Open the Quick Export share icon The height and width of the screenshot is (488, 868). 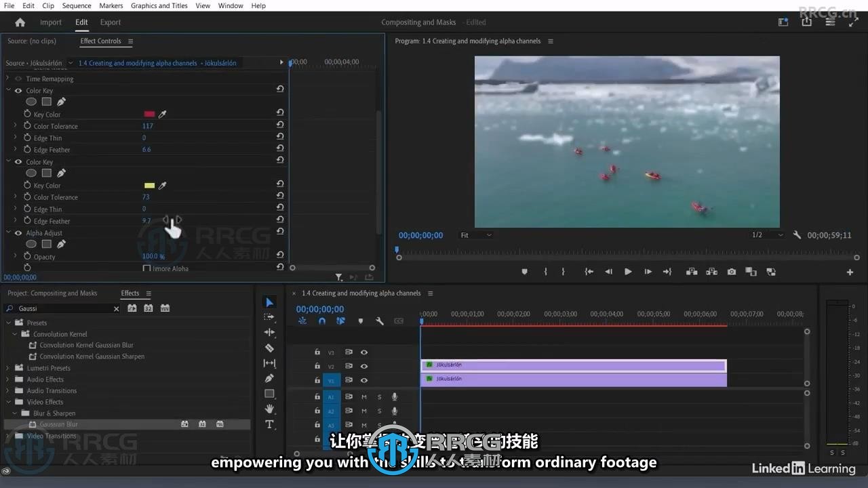click(806, 22)
